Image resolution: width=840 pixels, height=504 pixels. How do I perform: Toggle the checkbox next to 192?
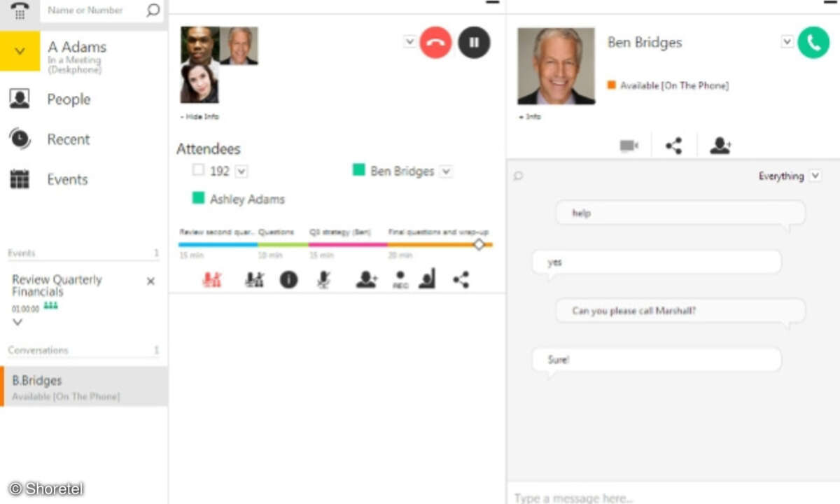[198, 170]
